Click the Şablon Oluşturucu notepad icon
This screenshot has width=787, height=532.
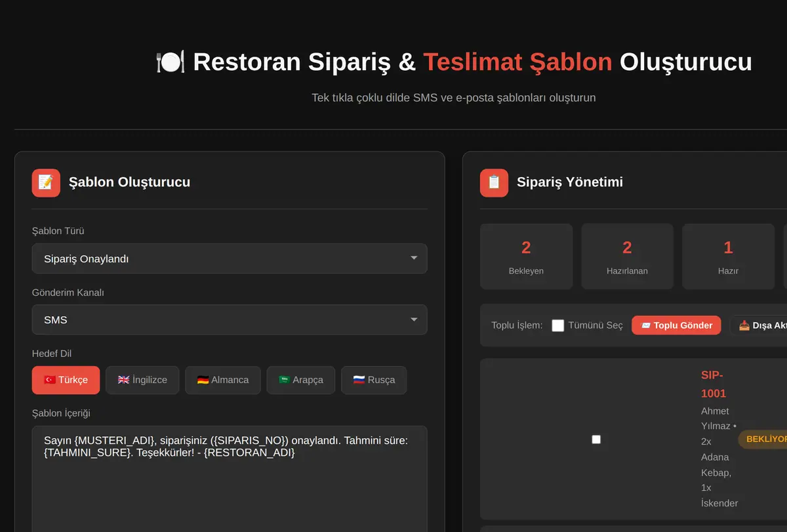point(46,182)
